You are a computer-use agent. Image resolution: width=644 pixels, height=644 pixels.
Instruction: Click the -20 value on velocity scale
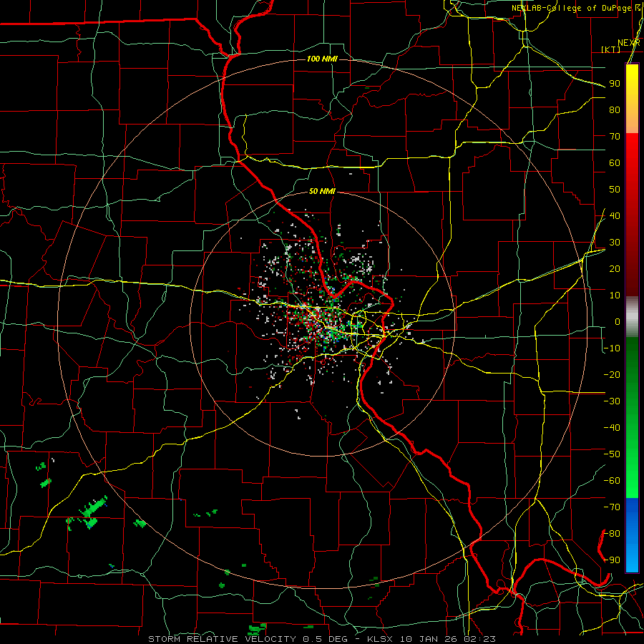point(612,375)
